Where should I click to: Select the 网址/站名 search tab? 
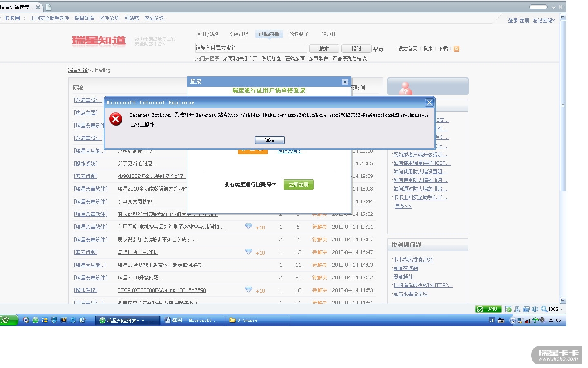208,34
